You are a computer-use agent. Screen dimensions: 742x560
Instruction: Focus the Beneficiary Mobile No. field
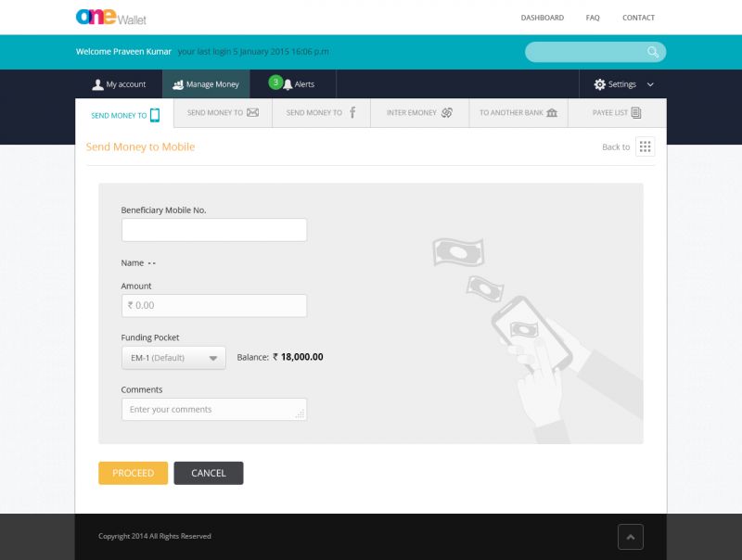coord(214,230)
